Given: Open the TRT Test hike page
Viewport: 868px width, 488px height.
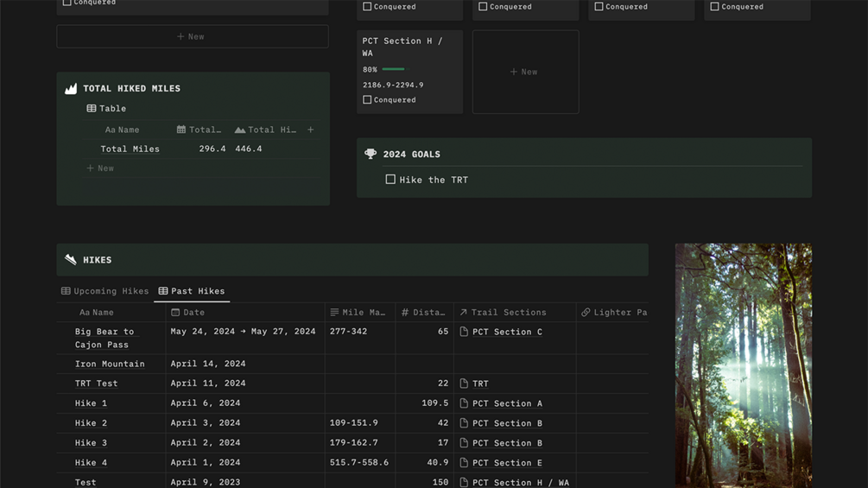Looking at the screenshot, I should click(x=97, y=383).
